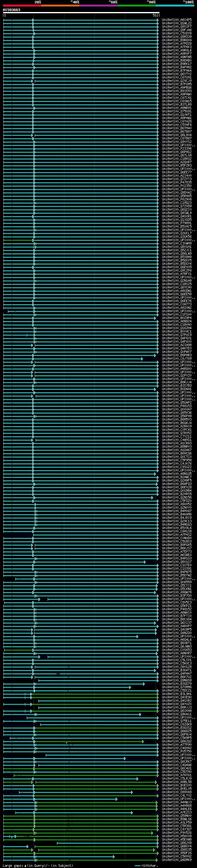
Task: Select hit UniRef100_A9BL58
Action: [177, 781]
